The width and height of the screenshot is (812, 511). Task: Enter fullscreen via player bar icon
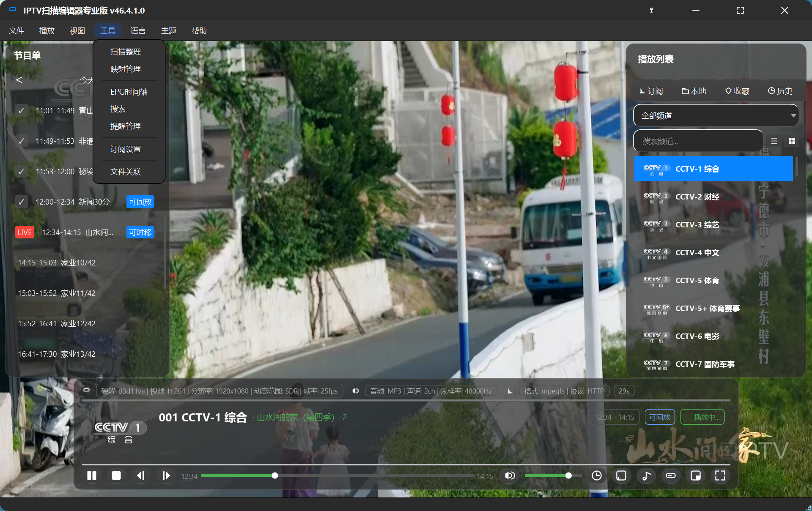[x=720, y=476]
